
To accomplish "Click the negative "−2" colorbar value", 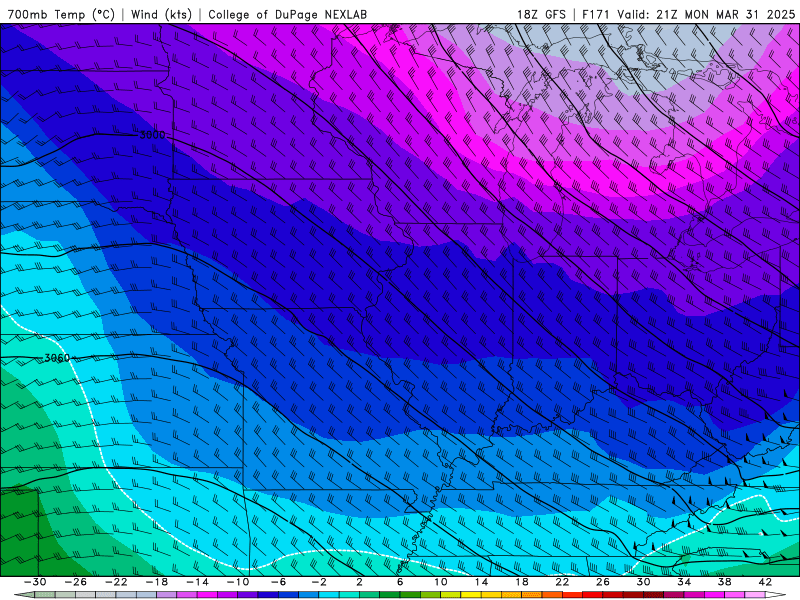I will 319,582.
